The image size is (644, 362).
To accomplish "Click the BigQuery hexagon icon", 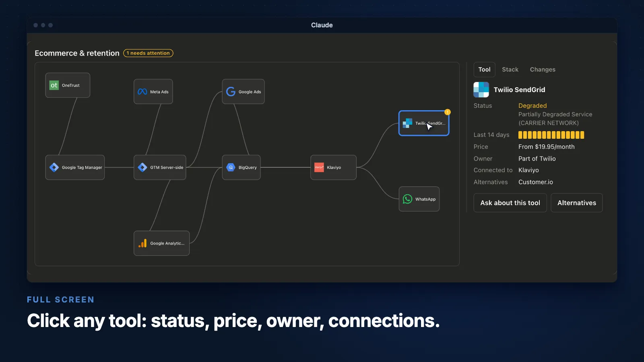I will 231,167.
